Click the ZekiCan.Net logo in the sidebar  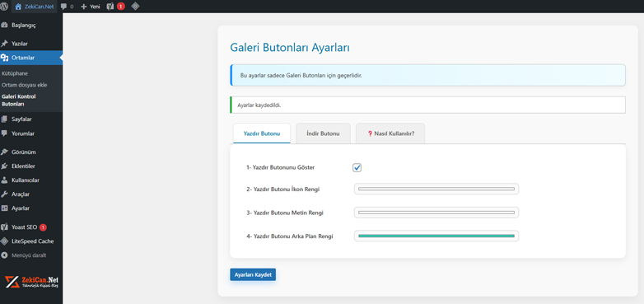pyautogui.click(x=31, y=281)
